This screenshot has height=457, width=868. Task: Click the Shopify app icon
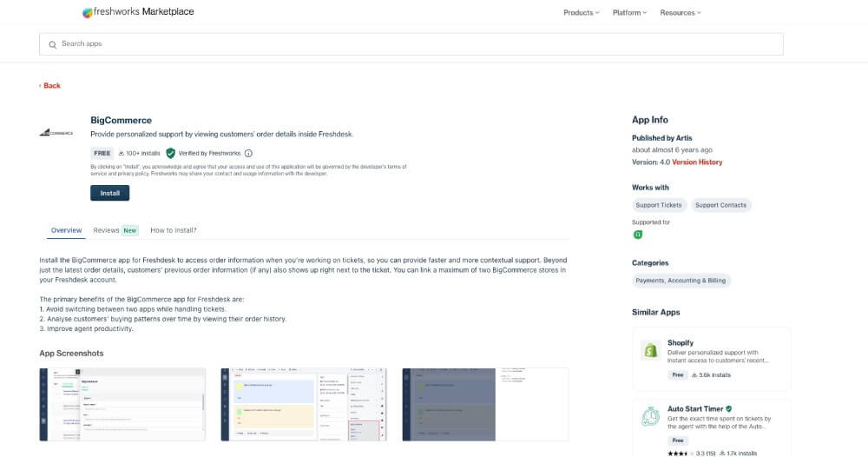pyautogui.click(x=650, y=350)
